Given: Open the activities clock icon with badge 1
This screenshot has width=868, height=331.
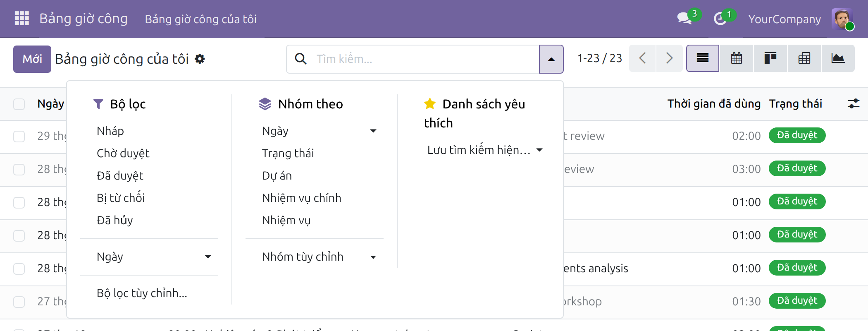Looking at the screenshot, I should [x=720, y=19].
